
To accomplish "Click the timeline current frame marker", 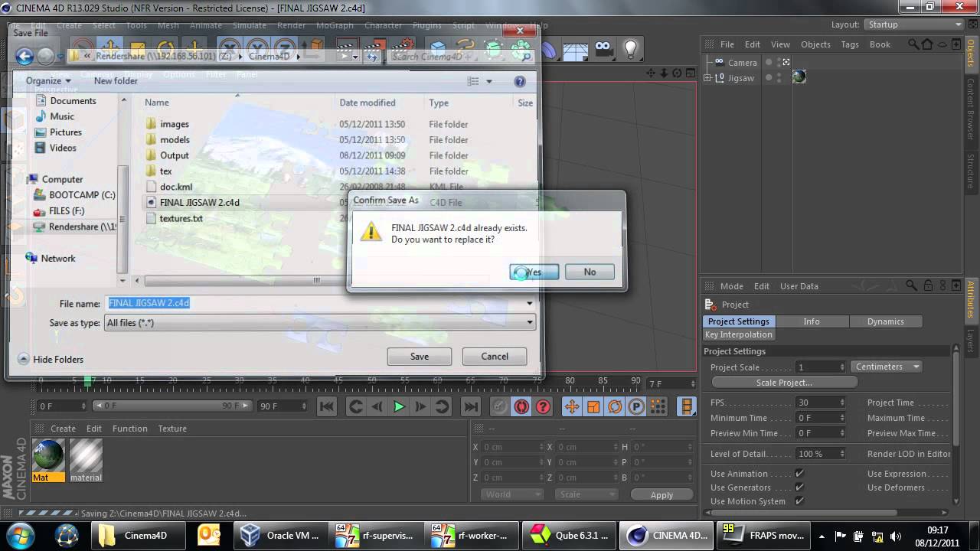I will tap(88, 381).
